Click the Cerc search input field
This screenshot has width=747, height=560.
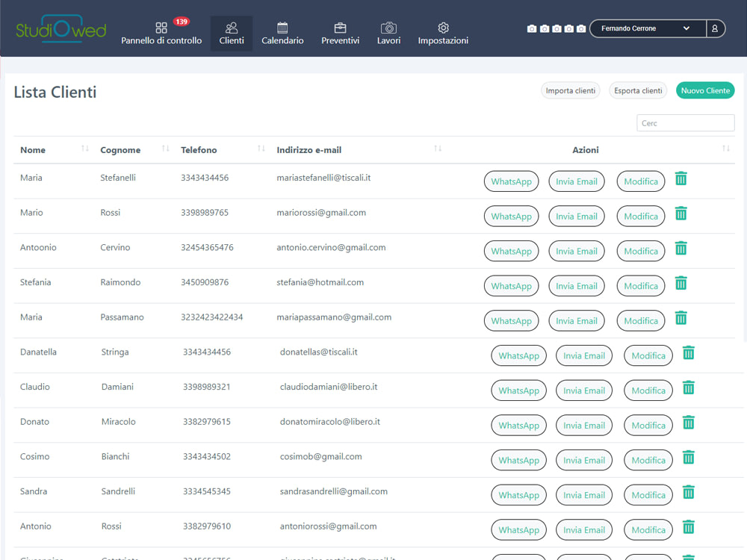(x=685, y=122)
